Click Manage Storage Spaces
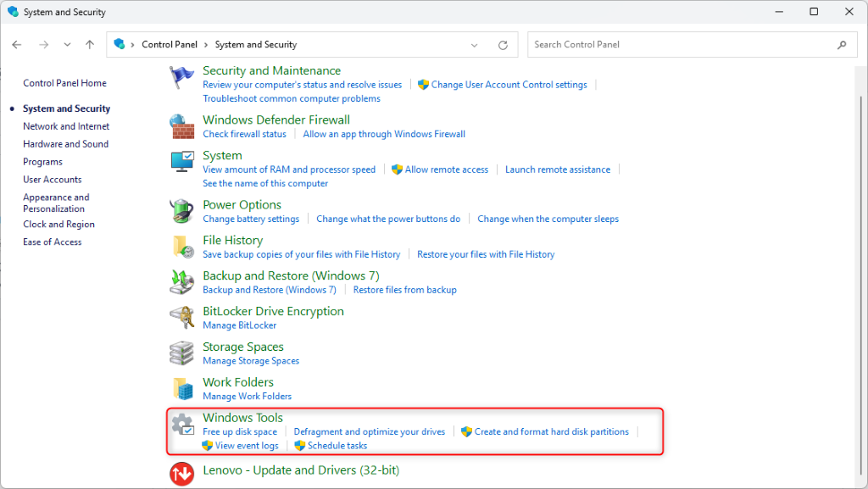The image size is (868, 489). tap(251, 361)
